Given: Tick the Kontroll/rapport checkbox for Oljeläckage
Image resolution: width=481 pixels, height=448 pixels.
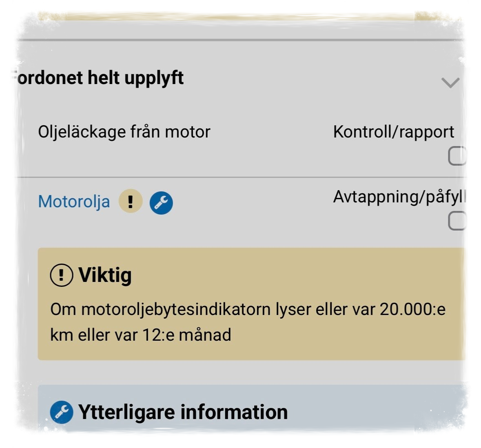Looking at the screenshot, I should (x=457, y=156).
